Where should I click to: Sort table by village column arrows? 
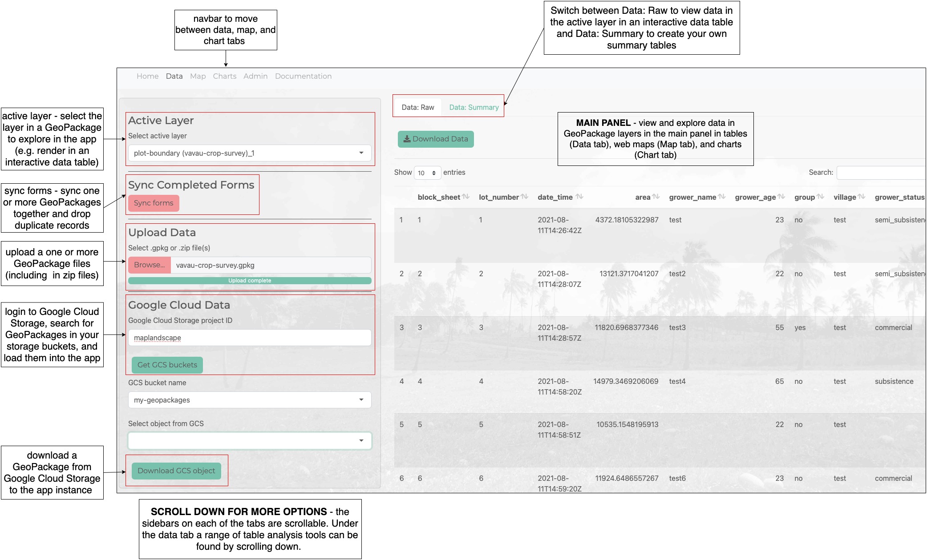[861, 197]
